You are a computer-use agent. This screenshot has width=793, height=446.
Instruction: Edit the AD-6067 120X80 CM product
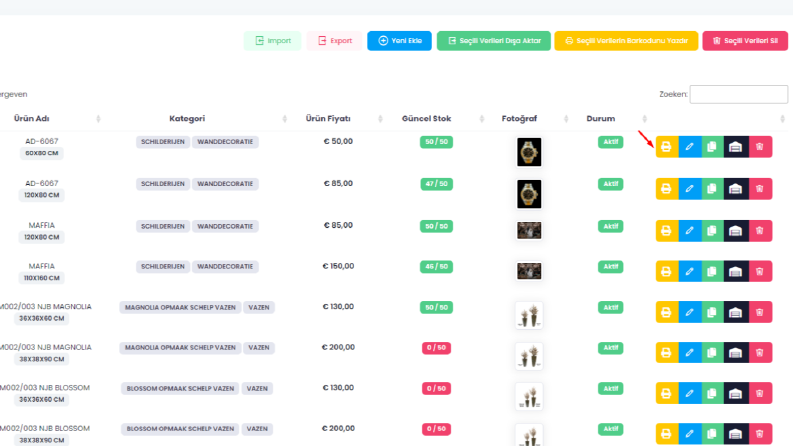point(689,189)
